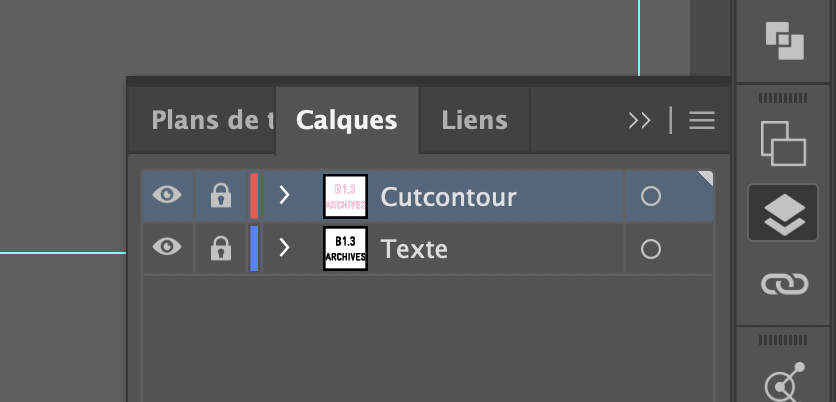Click the Cutcontour layer thumbnail

pyautogui.click(x=345, y=196)
